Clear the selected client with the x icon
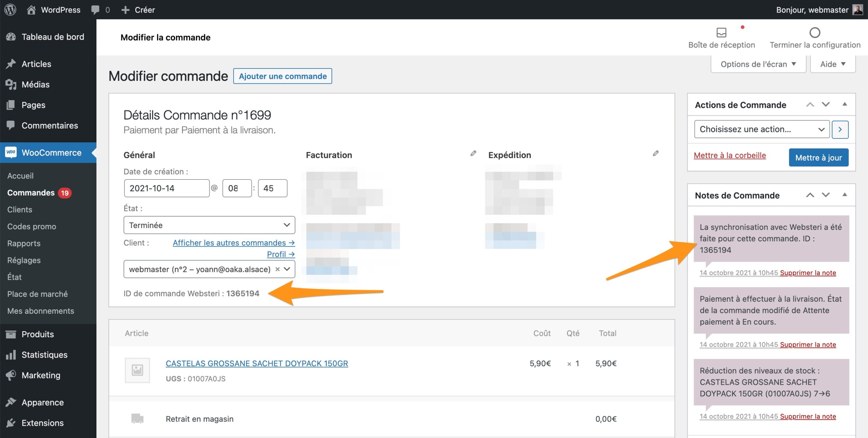Viewport: 868px width, 438px height. coord(277,269)
